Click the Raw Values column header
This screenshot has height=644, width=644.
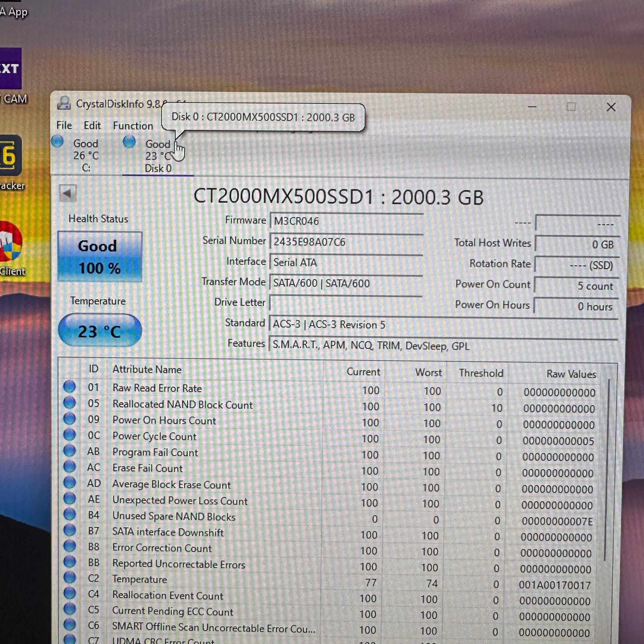[571, 374]
